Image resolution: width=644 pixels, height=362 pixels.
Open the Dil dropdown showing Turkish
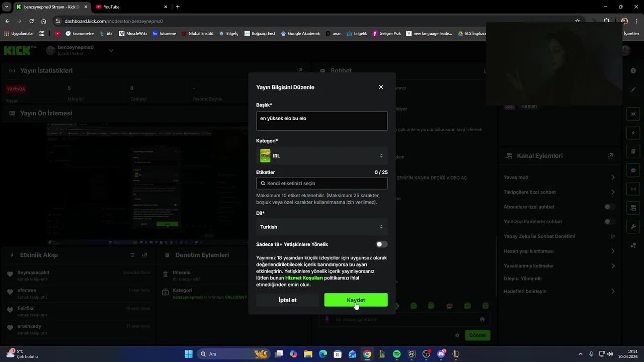point(321,227)
